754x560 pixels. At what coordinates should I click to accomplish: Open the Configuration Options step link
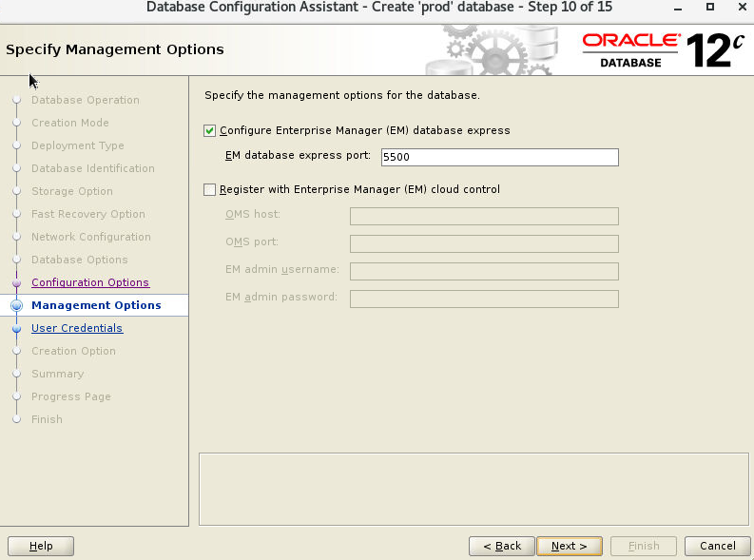tap(90, 282)
